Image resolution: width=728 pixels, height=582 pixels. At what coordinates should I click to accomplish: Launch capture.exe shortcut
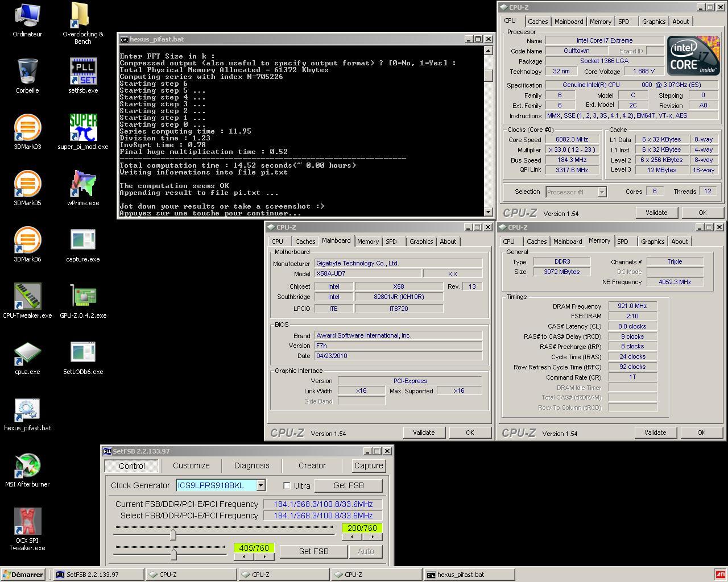(83, 244)
